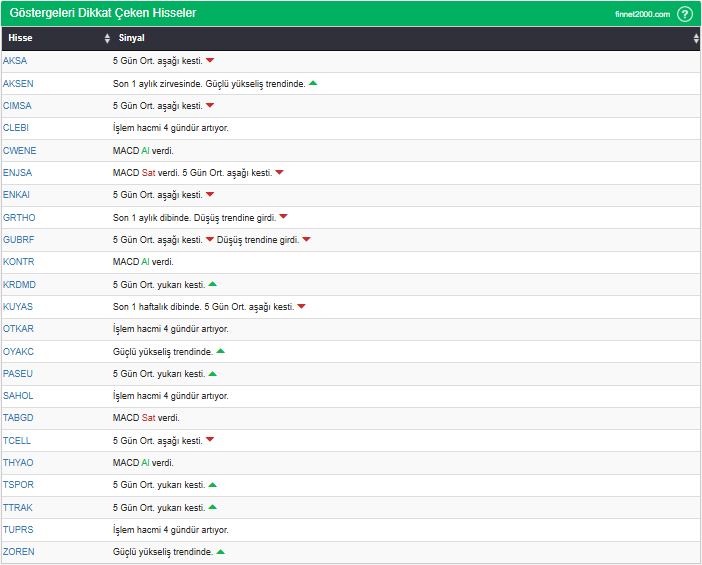Click the help question mark icon
702x565 pixels.
685,14
